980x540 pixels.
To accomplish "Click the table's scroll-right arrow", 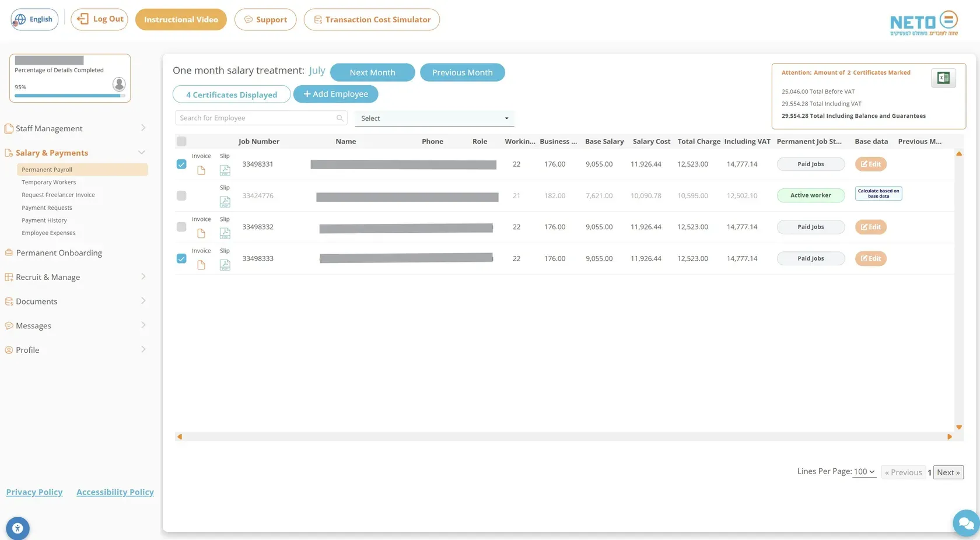I will 950,436.
